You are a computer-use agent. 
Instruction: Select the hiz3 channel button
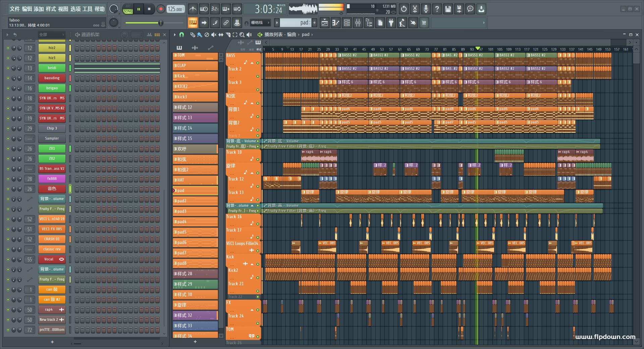pos(52,58)
